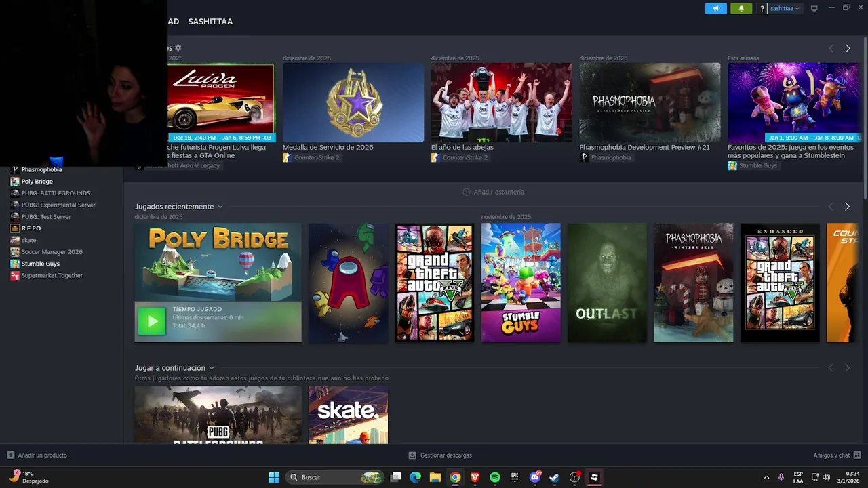Open the Phasmophobia Winter's Jest cover
This screenshot has height=488, width=868.
[693, 283]
